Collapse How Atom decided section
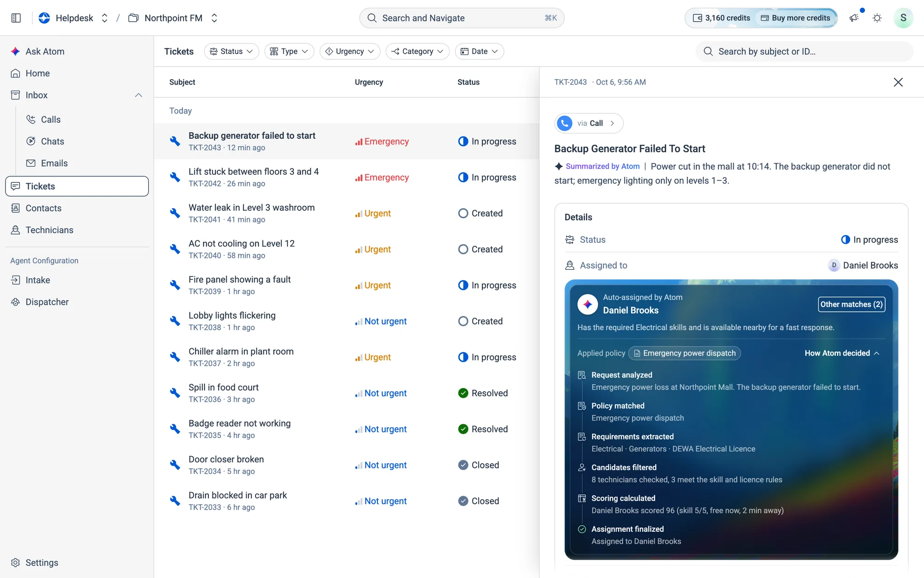The height and width of the screenshot is (578, 924). click(x=842, y=353)
